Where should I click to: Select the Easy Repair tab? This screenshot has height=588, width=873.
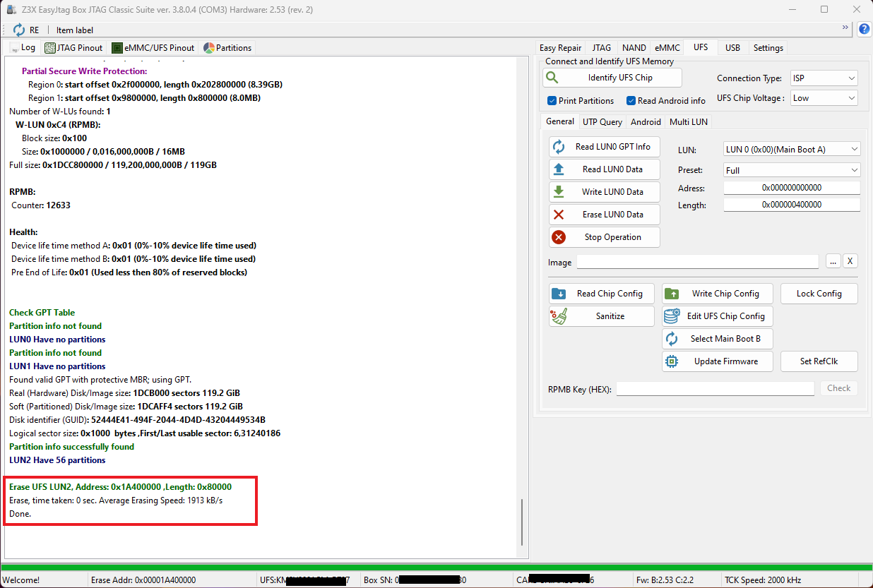click(560, 47)
